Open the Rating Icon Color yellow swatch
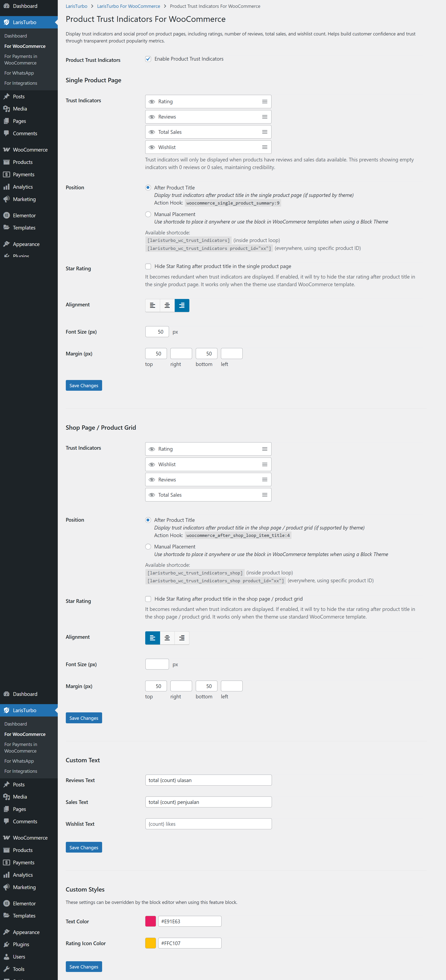This screenshot has width=446, height=980. coord(151,943)
